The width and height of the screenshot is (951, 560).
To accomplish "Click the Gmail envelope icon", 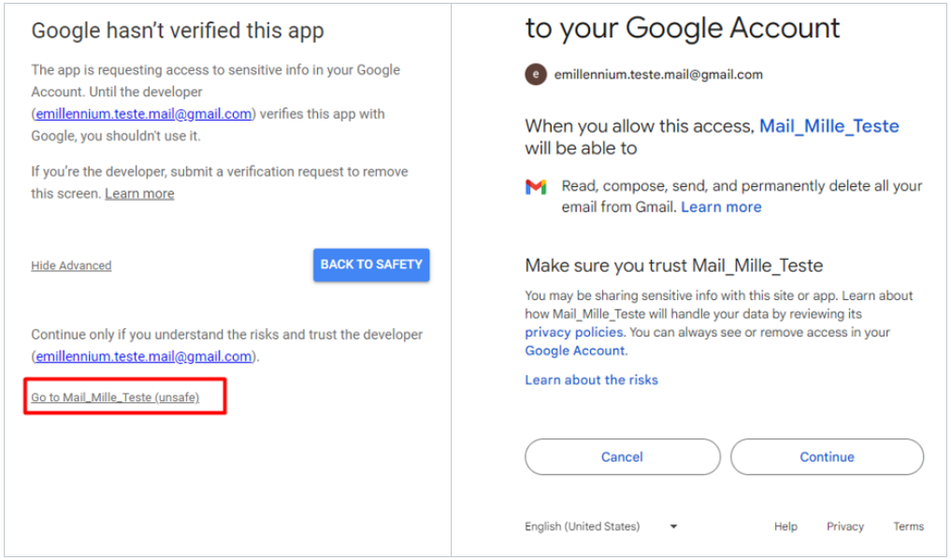I will [536, 187].
